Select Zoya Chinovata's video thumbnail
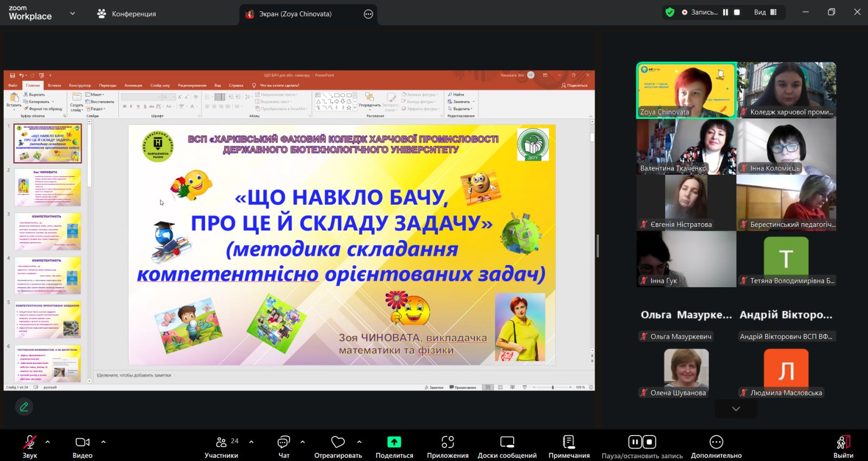 pos(686,90)
